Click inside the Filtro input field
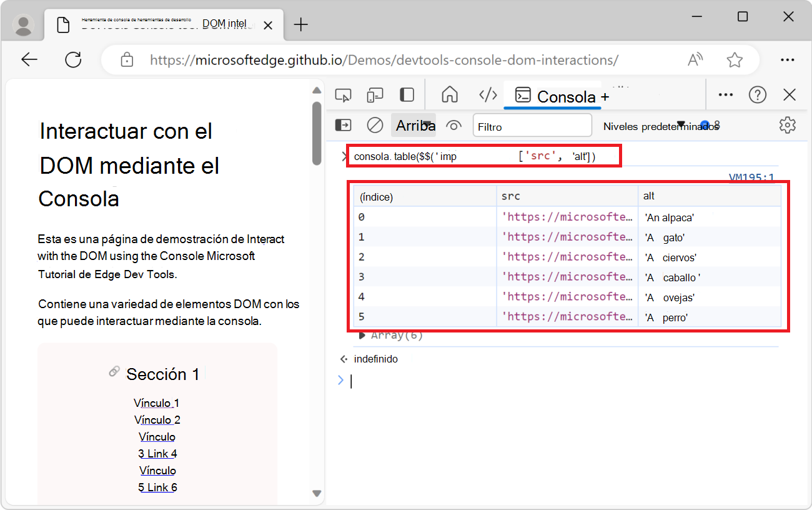This screenshot has width=812, height=510. pyautogui.click(x=532, y=125)
